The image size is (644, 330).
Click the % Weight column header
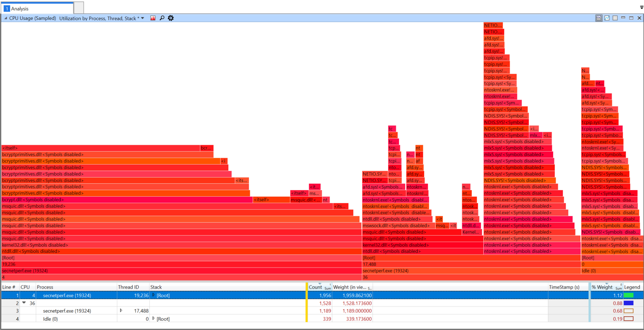(x=606, y=287)
